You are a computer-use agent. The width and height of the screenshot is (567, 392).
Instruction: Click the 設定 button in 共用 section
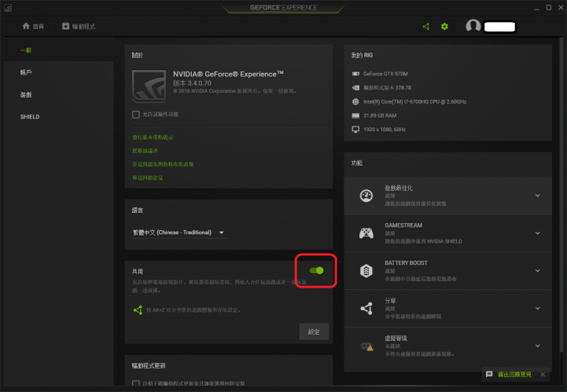click(x=314, y=332)
